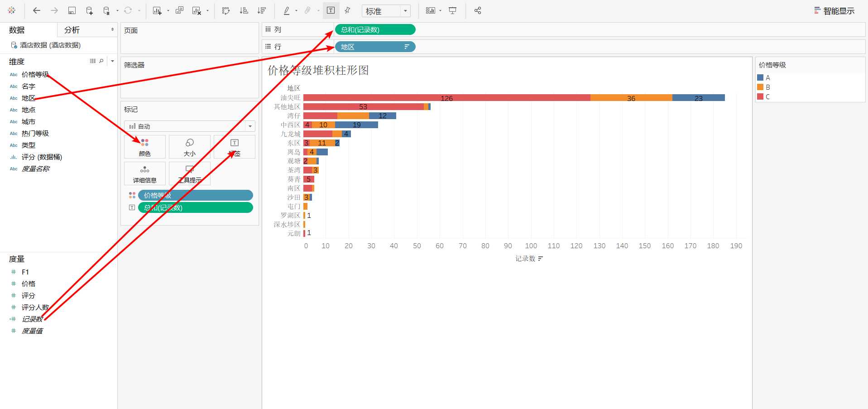The height and width of the screenshot is (409, 868).
Task: Click the 价格等级 pill in marks card
Action: [x=196, y=195]
